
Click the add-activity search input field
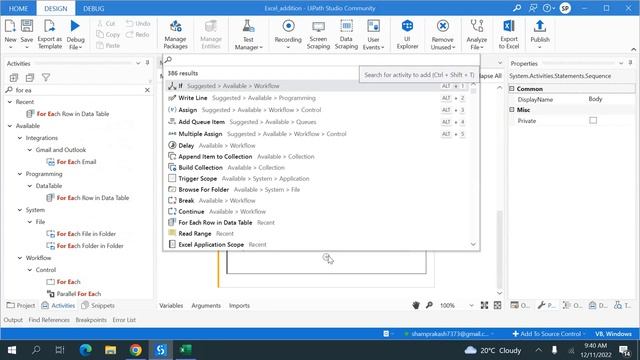pyautogui.click(x=321, y=60)
